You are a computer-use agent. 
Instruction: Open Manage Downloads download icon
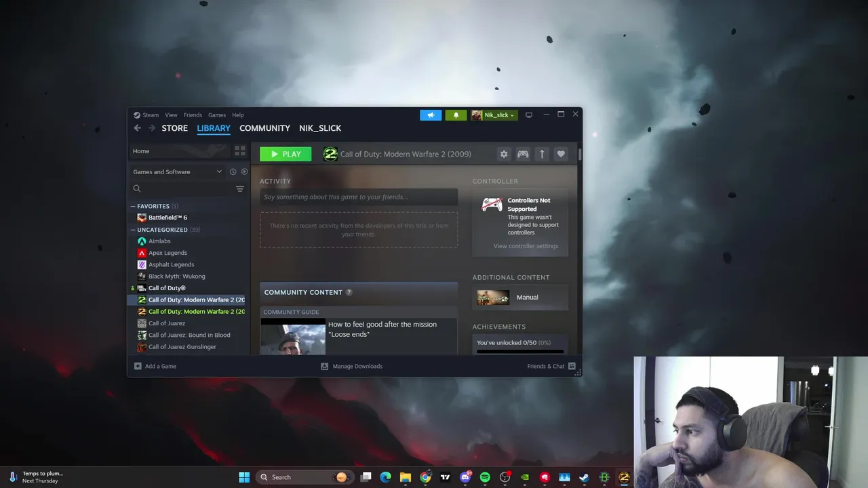point(324,366)
